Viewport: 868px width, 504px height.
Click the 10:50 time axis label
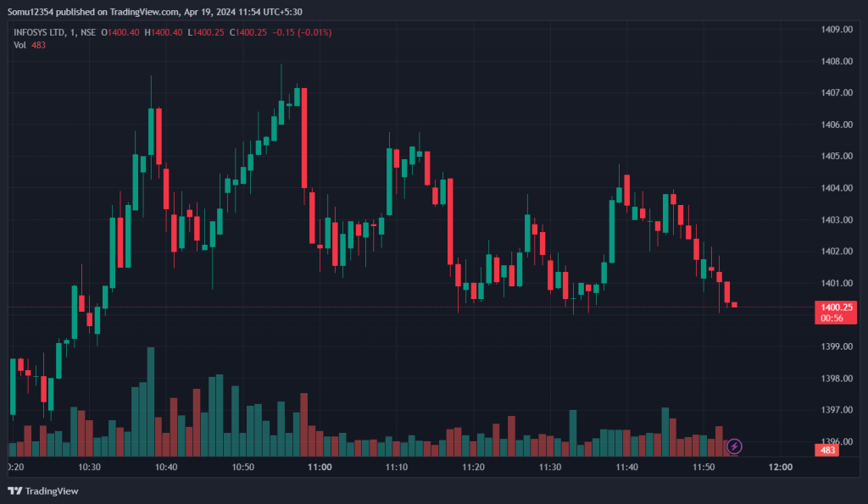click(243, 468)
